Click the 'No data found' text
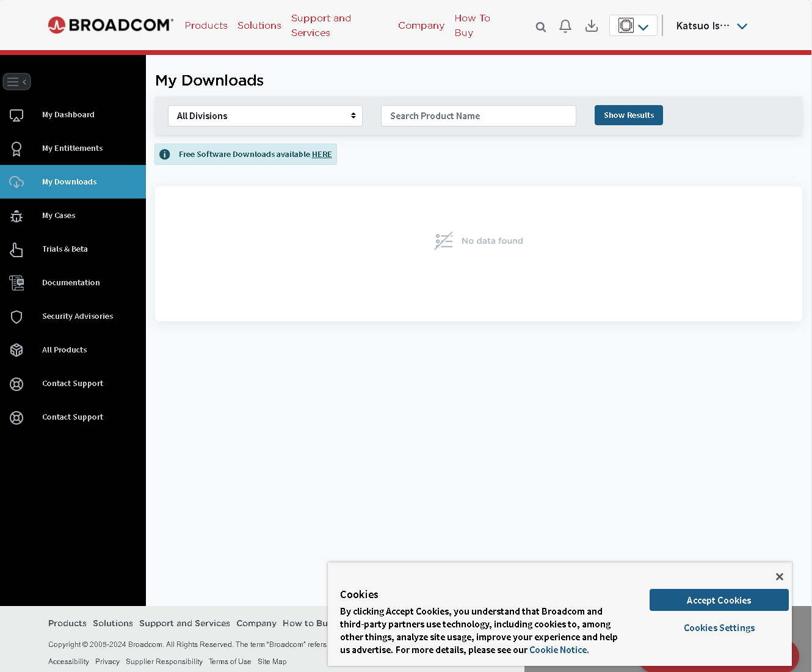This screenshot has width=812, height=672. pyautogui.click(x=492, y=241)
